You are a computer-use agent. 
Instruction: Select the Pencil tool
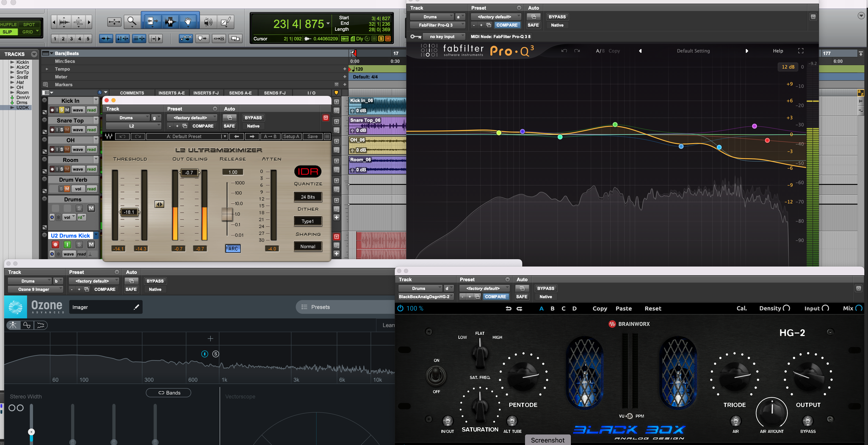pyautogui.click(x=226, y=22)
